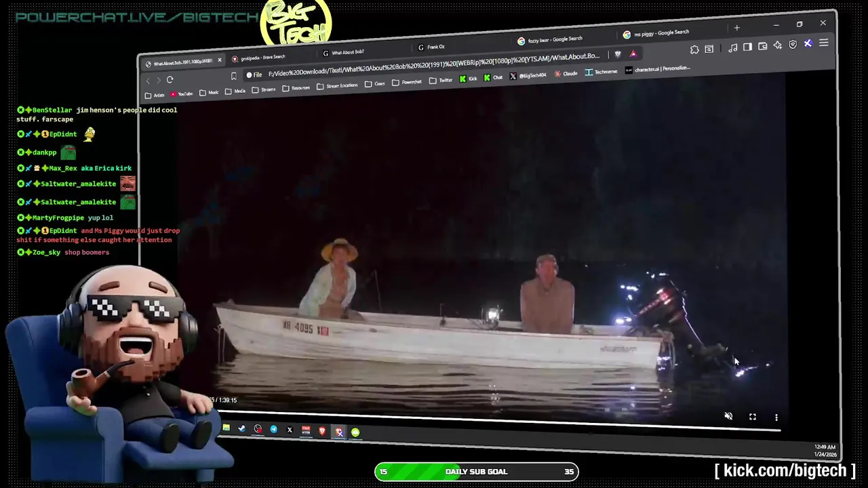
Task: Open the video player three-dot options menu
Action: click(776, 418)
